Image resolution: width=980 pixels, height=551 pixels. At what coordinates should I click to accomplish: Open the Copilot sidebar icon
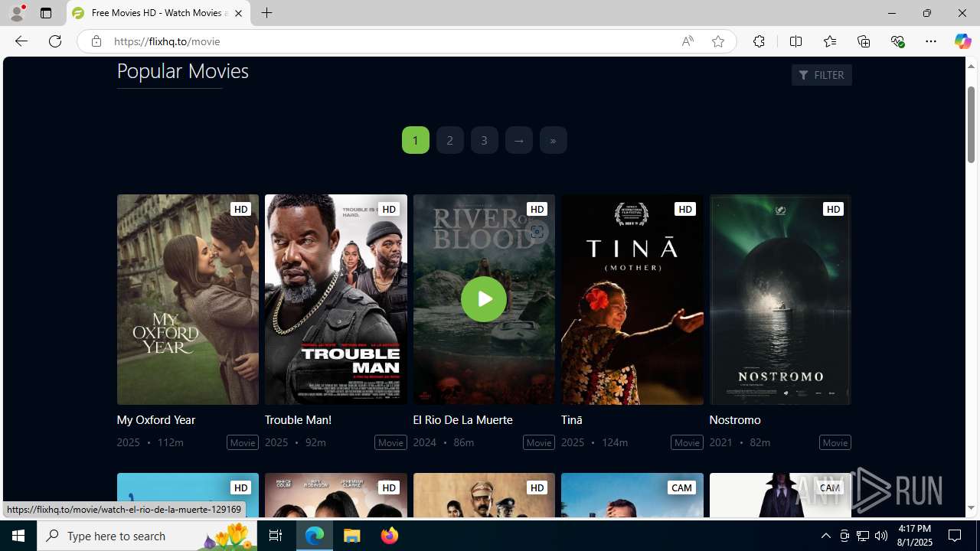point(962,41)
